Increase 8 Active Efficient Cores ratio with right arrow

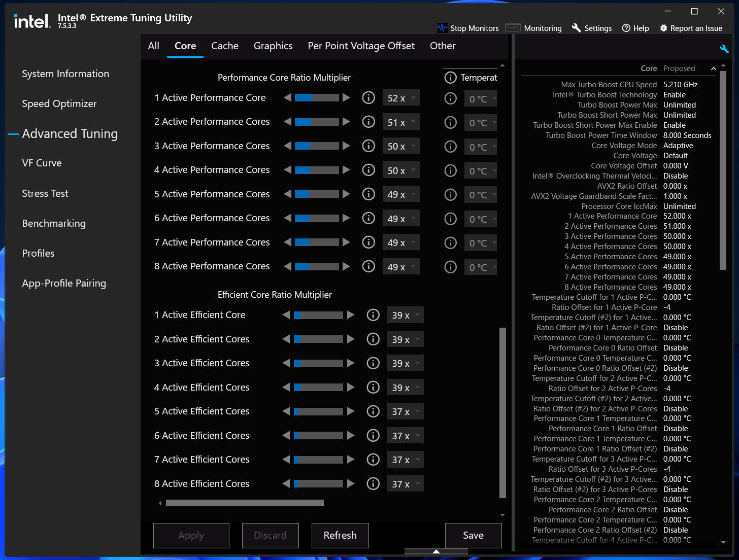(x=351, y=483)
